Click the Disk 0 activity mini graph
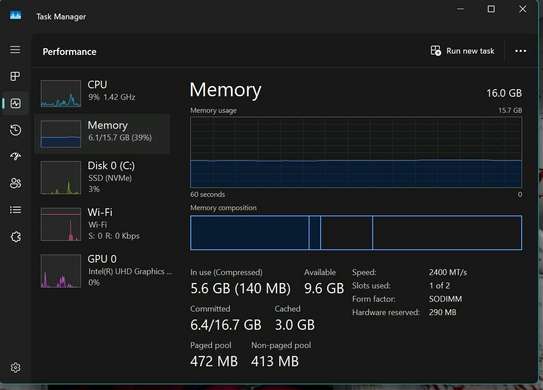 tap(61, 178)
